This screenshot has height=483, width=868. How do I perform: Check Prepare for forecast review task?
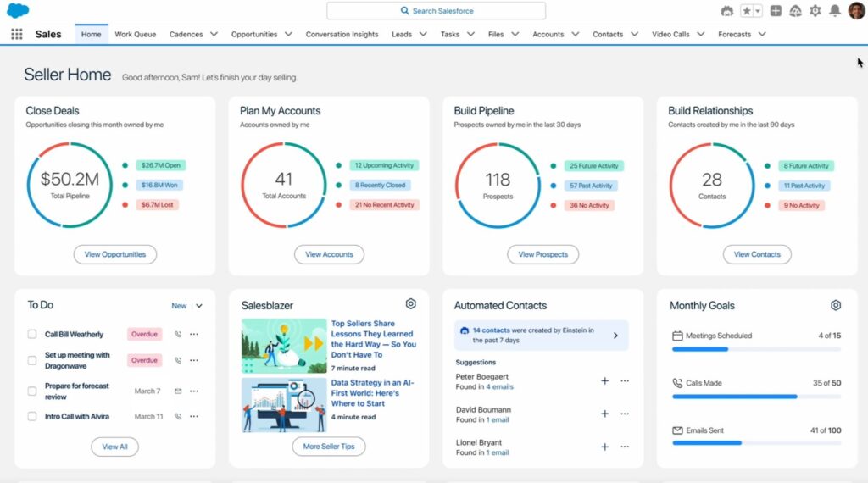[x=32, y=391]
